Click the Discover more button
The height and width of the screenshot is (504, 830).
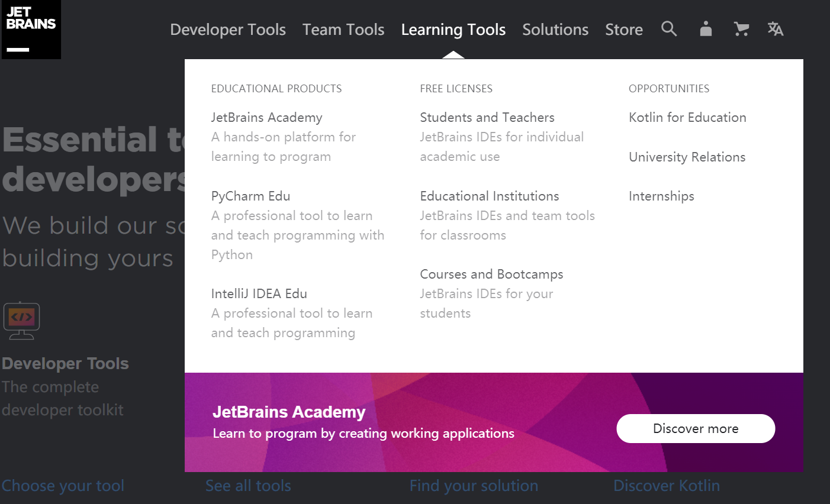tap(696, 428)
